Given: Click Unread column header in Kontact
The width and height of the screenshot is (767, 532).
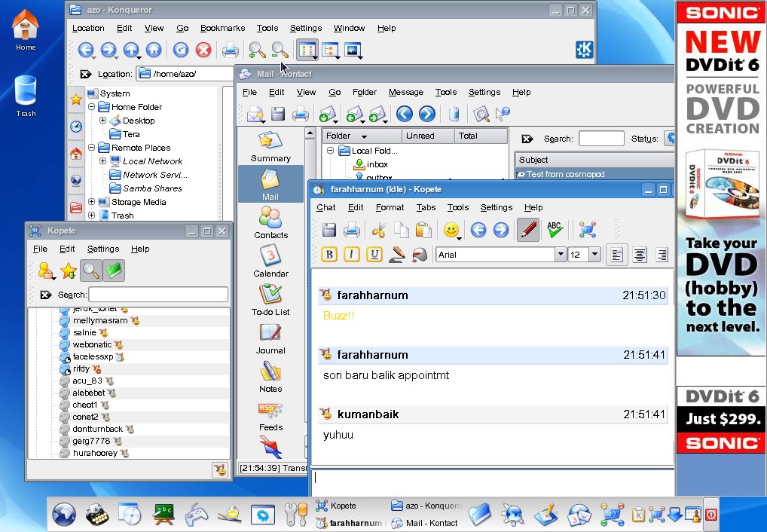Looking at the screenshot, I should pyautogui.click(x=427, y=136).
